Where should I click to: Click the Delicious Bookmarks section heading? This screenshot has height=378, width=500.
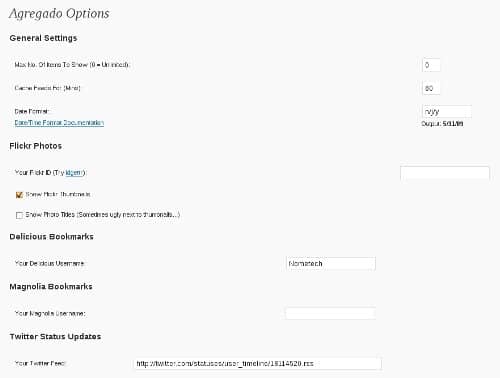[52, 237]
